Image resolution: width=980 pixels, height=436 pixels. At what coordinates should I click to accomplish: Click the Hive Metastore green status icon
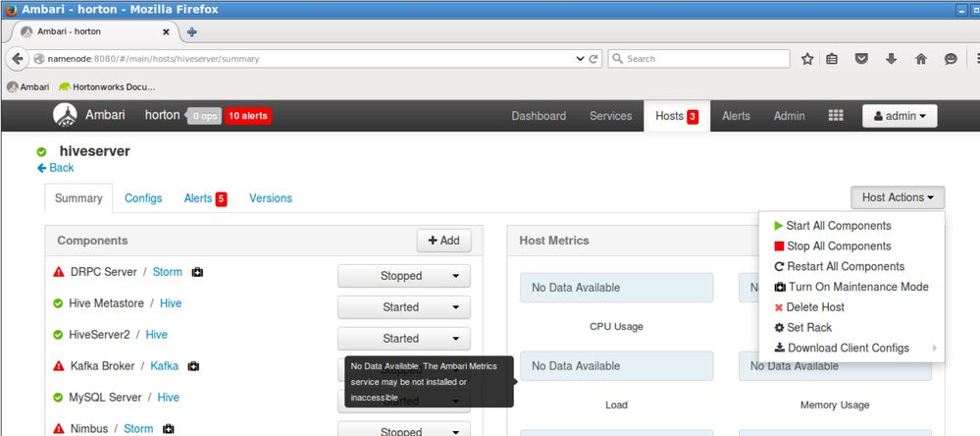[x=58, y=303]
